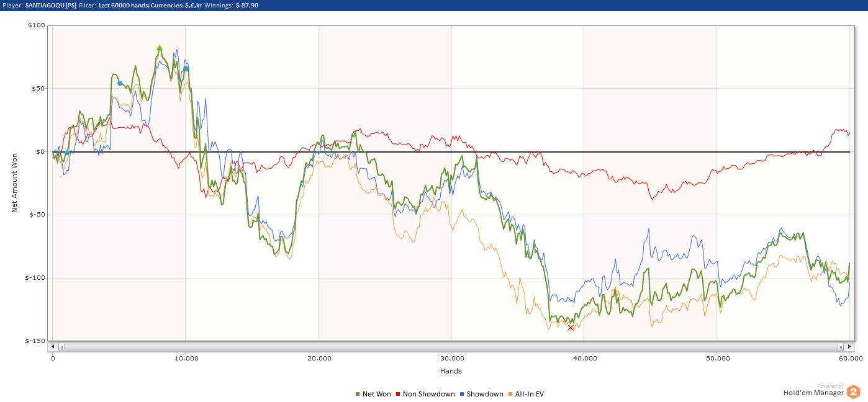Click the $100 y-axis label
The image size is (868, 402).
point(37,25)
